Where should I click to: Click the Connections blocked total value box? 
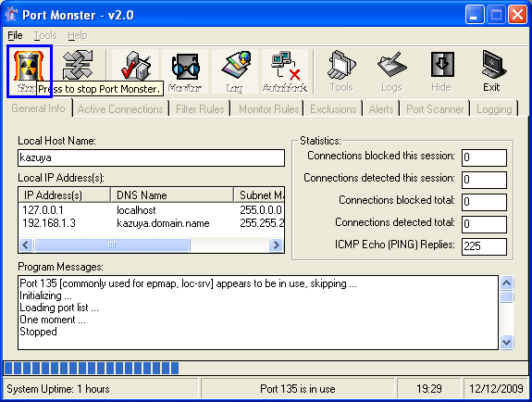point(484,202)
